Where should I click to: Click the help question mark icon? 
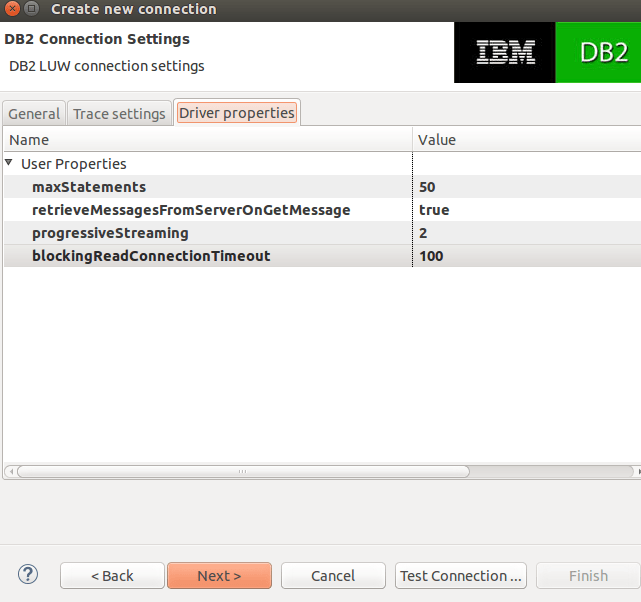pos(28,575)
